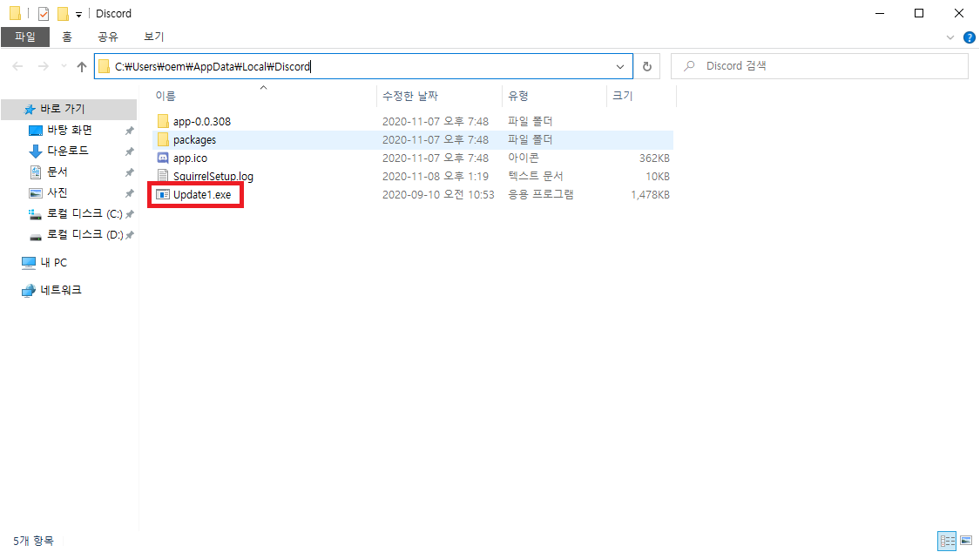
Task: Click 362KB size of app.ico
Action: click(654, 158)
